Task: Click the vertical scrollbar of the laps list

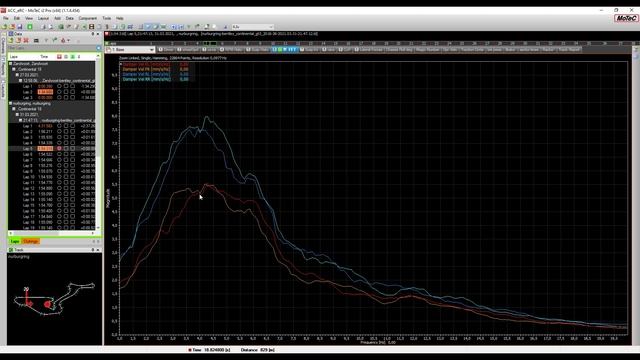Action: [x=98, y=141]
